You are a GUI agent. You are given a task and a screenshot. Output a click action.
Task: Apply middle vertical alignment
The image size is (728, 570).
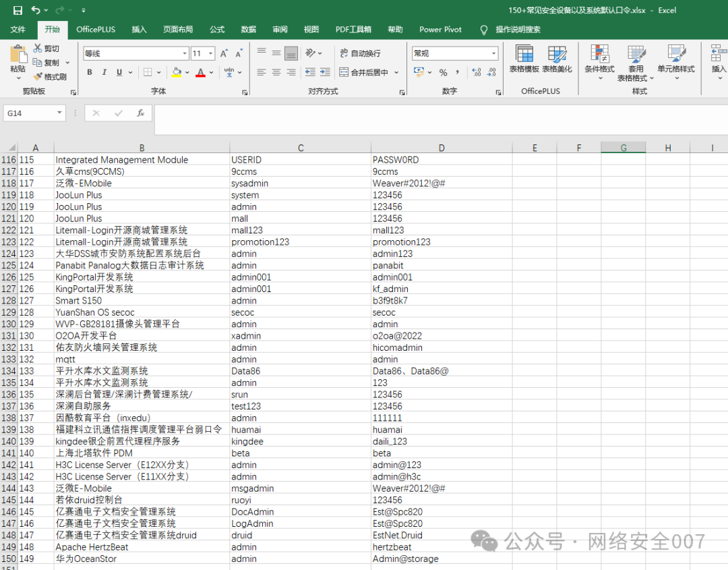coord(276,53)
